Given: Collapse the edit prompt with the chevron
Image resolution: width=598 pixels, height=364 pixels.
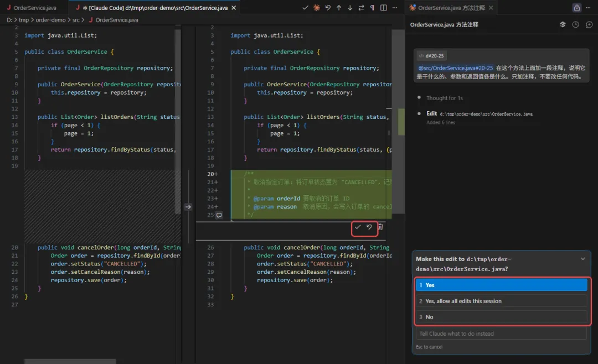Looking at the screenshot, I should point(582,259).
